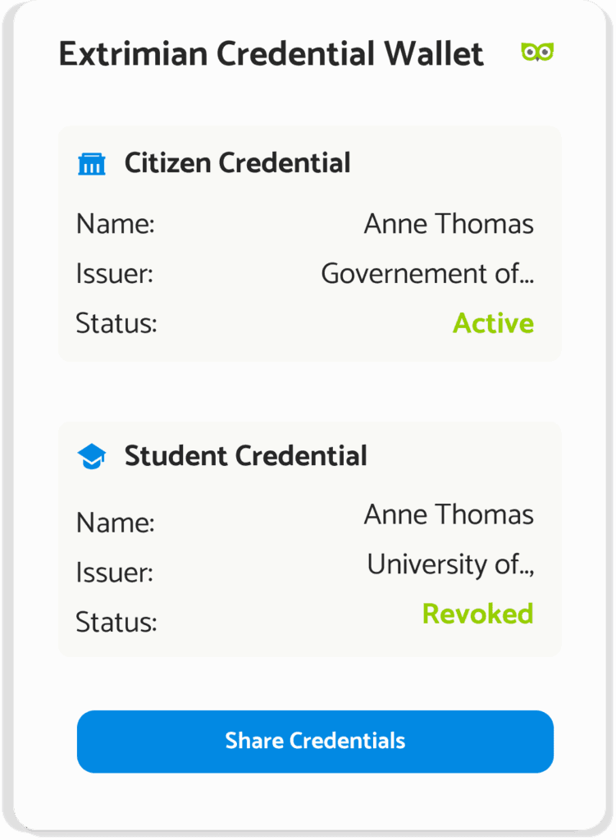Viewport: 616px width, 840px height.
Task: Expand truncated issuer "University of..."
Action: 450,564
